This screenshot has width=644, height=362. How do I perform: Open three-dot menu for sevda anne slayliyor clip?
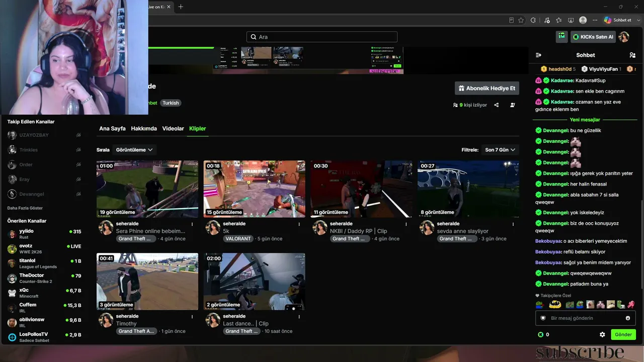tap(513, 224)
